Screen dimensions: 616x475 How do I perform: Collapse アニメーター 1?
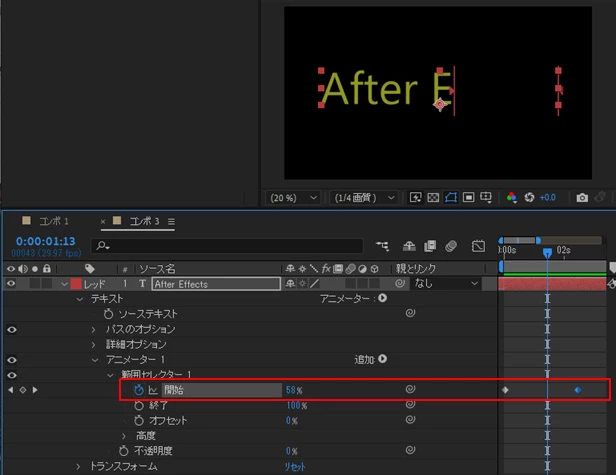95,360
